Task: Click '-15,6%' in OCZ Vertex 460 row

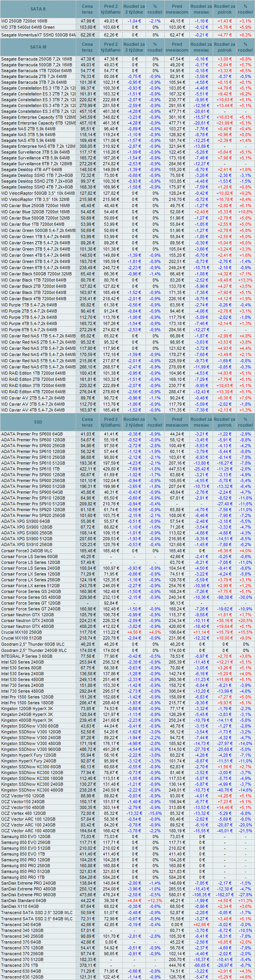Action: 155,813
